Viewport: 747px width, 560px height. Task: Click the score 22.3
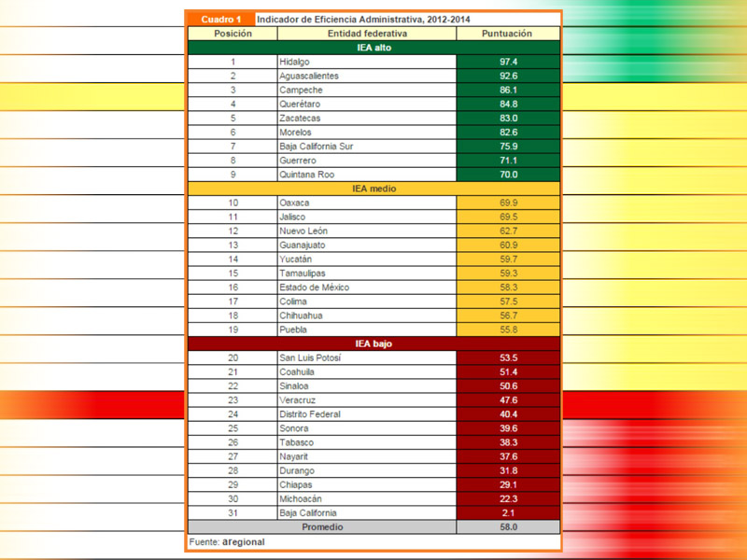pyautogui.click(x=508, y=498)
